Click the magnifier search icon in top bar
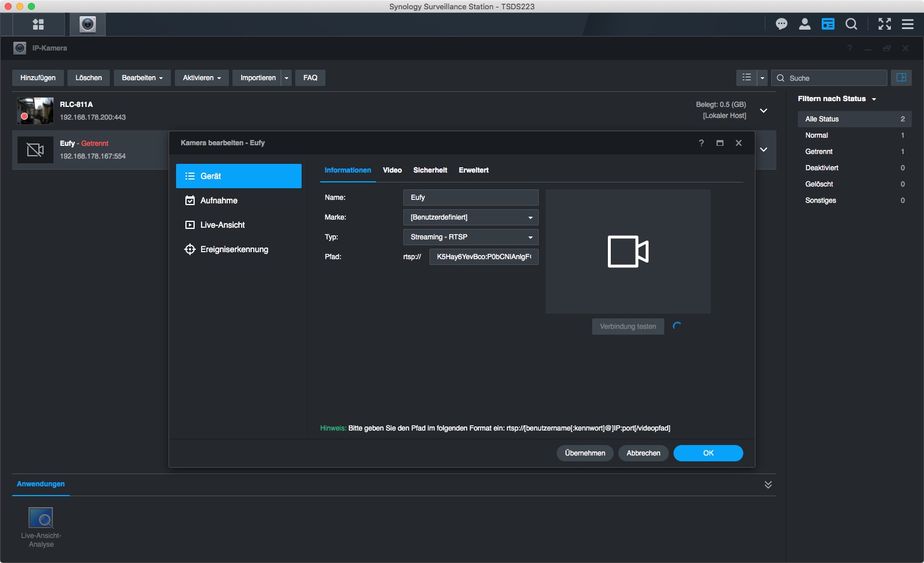The image size is (924, 563). tap(851, 24)
